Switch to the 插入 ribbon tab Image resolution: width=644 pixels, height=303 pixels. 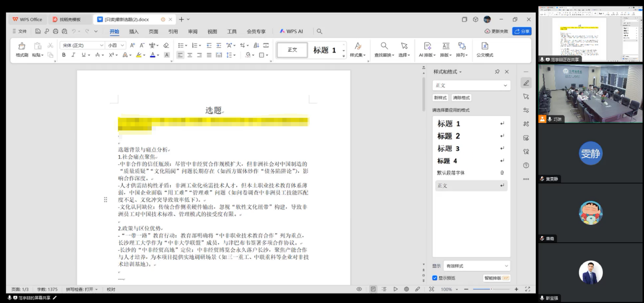coord(134,31)
